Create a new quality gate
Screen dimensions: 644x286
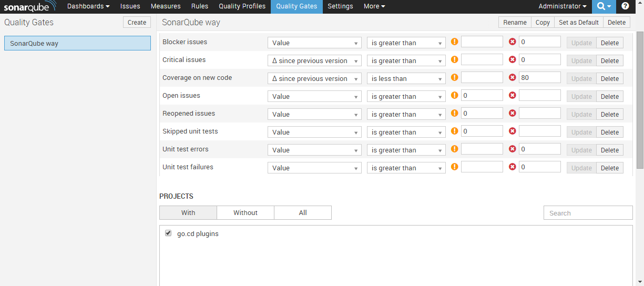[137, 22]
